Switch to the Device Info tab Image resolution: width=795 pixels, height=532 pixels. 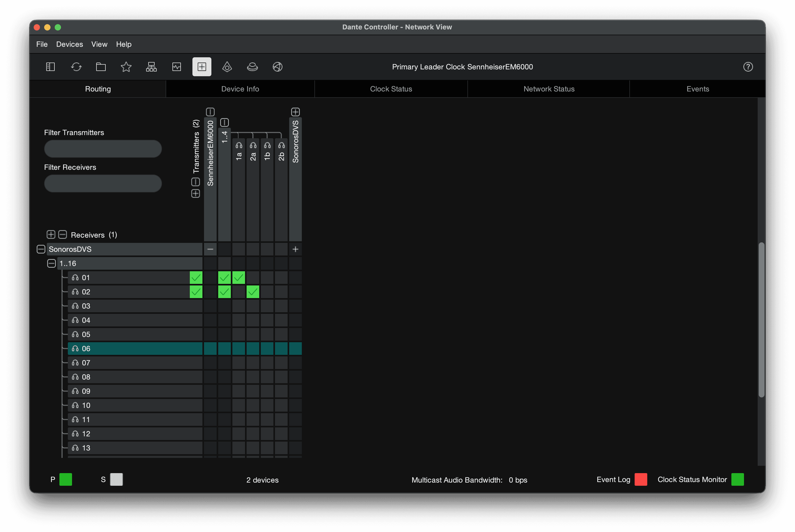240,89
